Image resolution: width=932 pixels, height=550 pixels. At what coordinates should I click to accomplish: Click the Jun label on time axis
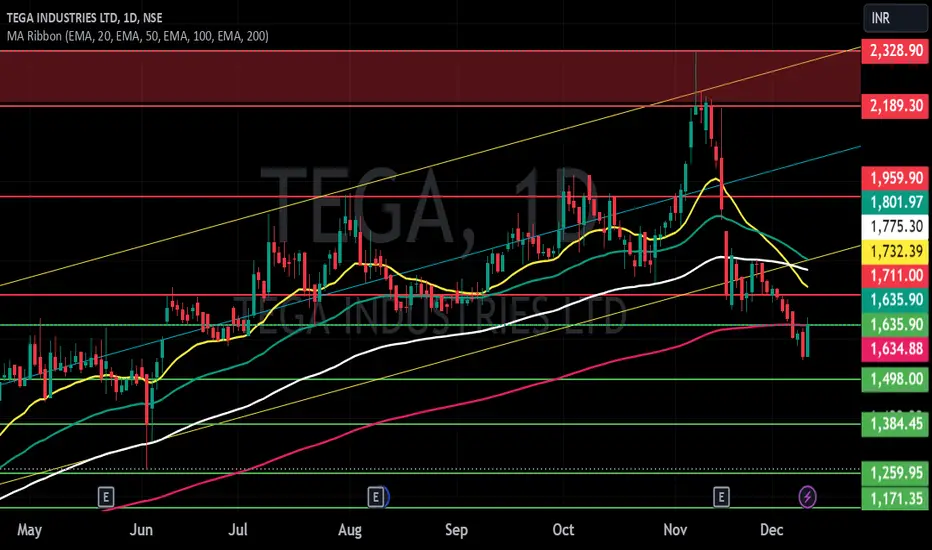coord(141,530)
